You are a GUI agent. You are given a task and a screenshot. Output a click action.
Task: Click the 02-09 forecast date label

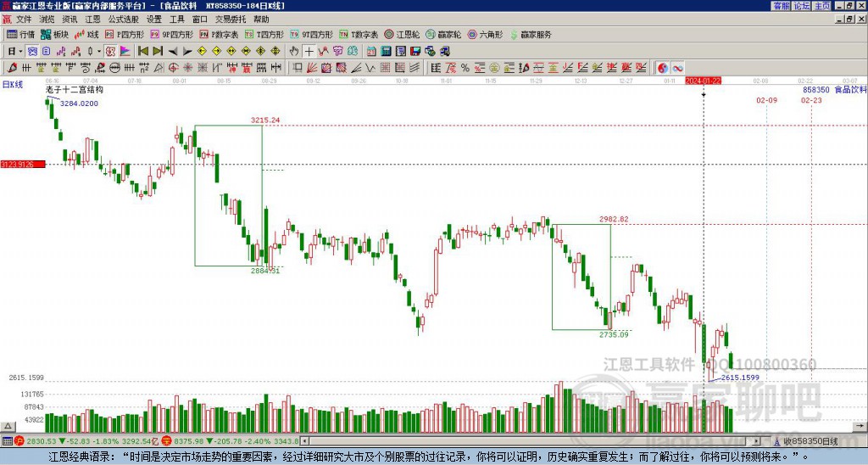(x=766, y=100)
